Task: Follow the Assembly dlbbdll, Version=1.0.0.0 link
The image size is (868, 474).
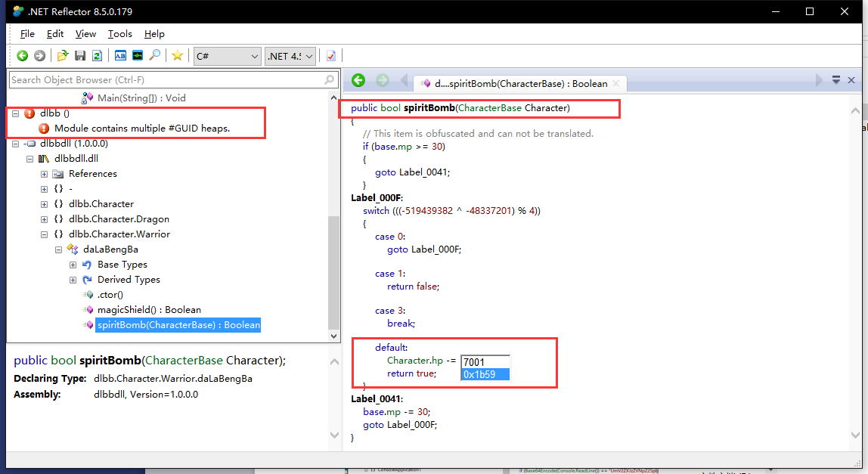Action: [x=146, y=395]
